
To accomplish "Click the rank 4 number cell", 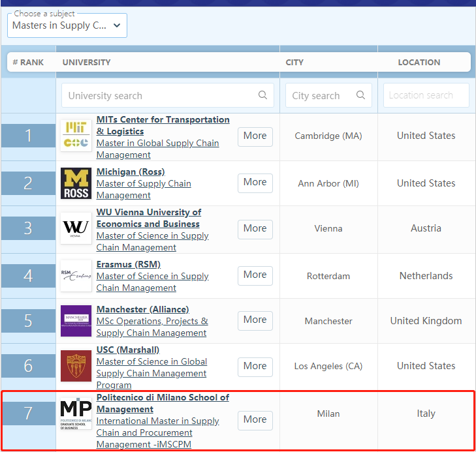I will (x=28, y=275).
